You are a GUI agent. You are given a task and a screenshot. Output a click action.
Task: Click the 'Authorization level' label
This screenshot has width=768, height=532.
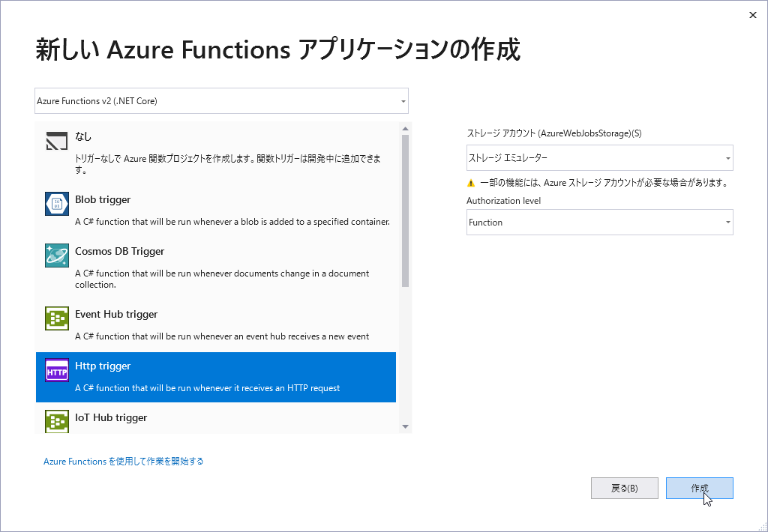pos(503,201)
